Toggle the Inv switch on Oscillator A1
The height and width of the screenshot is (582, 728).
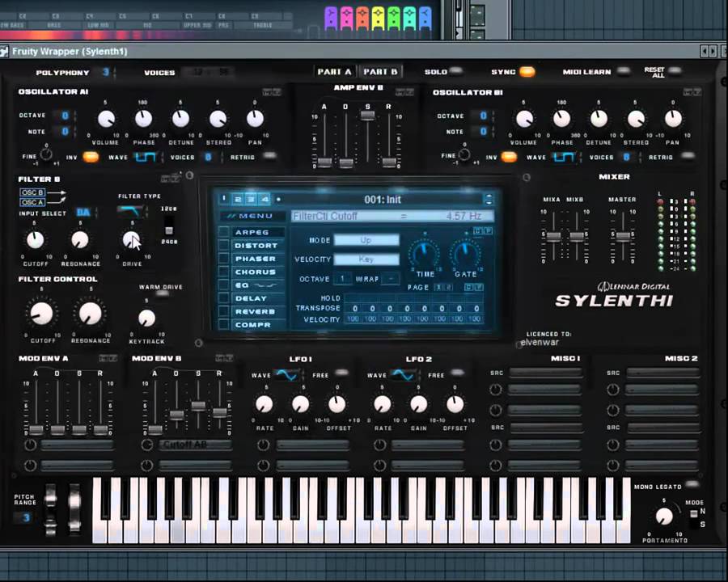point(91,157)
